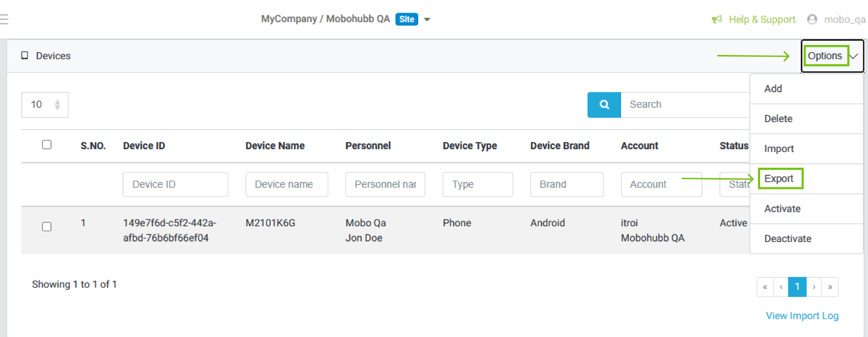Click page 1 pagination button
868x337 pixels.
797,287
